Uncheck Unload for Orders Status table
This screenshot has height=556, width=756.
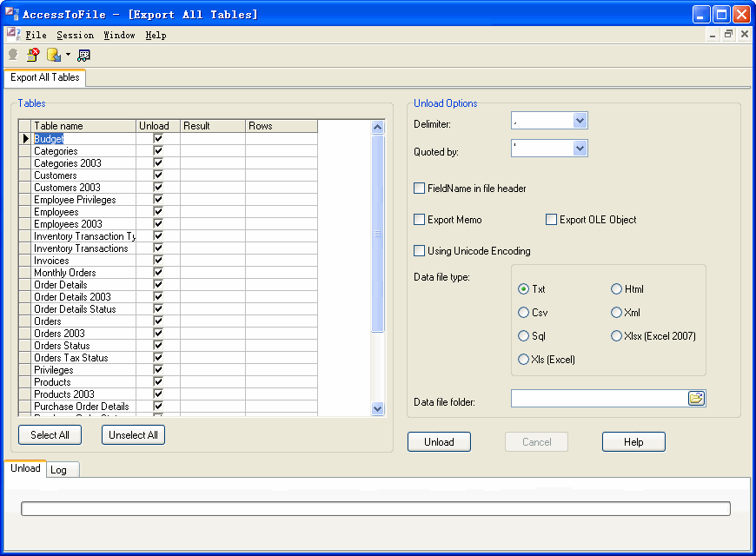tap(158, 345)
